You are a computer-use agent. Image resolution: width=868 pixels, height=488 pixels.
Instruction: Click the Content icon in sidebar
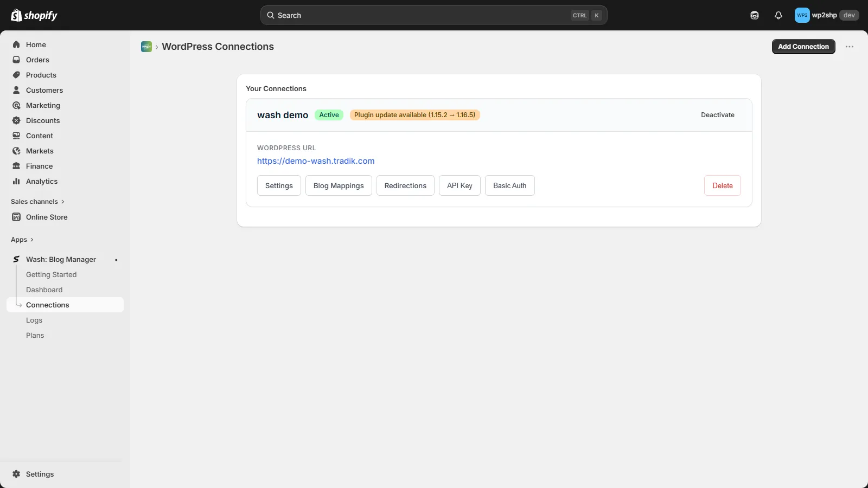16,136
